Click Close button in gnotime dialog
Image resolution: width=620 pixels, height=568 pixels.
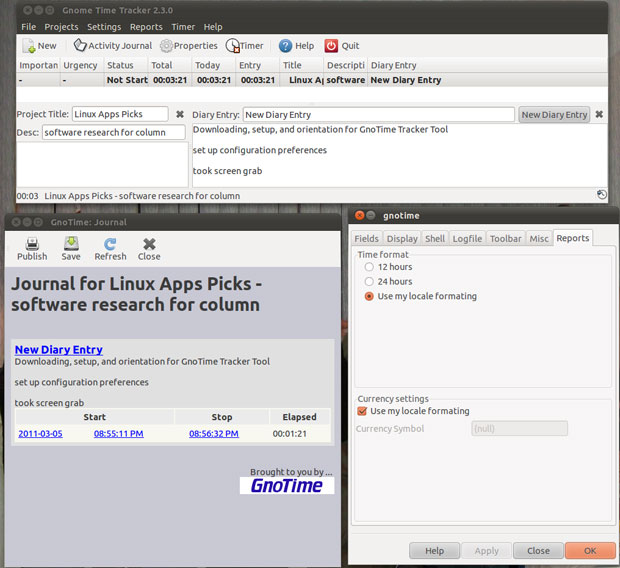[538, 551]
